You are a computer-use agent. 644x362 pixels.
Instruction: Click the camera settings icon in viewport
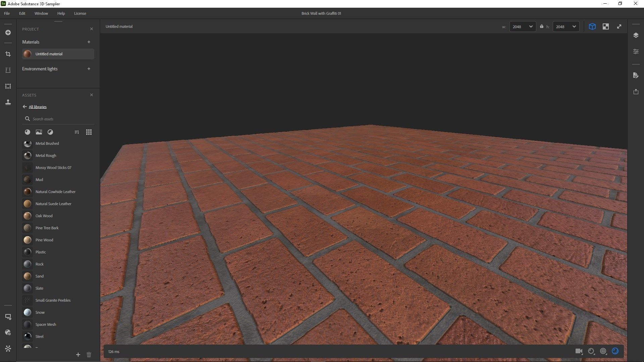pyautogui.click(x=579, y=351)
